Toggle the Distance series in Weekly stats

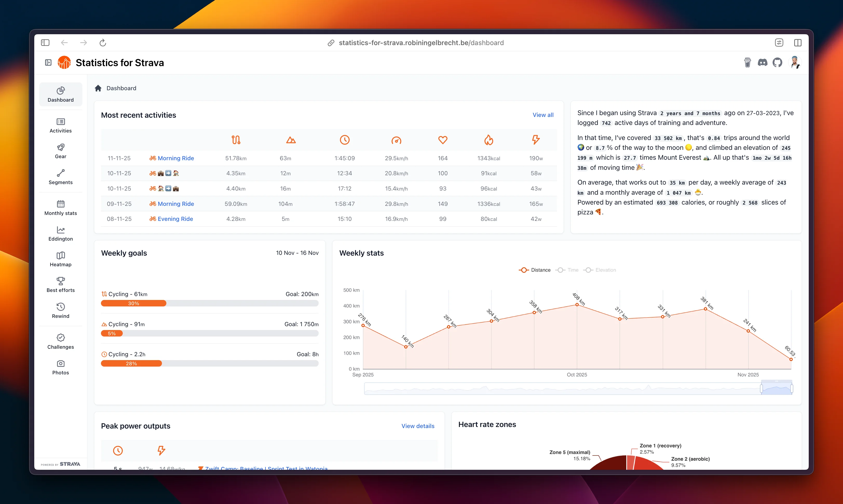(x=534, y=270)
